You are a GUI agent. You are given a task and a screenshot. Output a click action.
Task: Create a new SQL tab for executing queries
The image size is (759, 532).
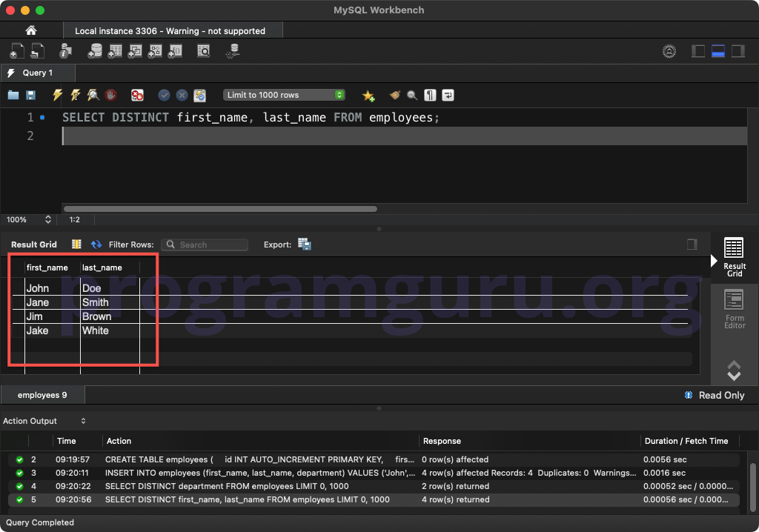[x=16, y=50]
